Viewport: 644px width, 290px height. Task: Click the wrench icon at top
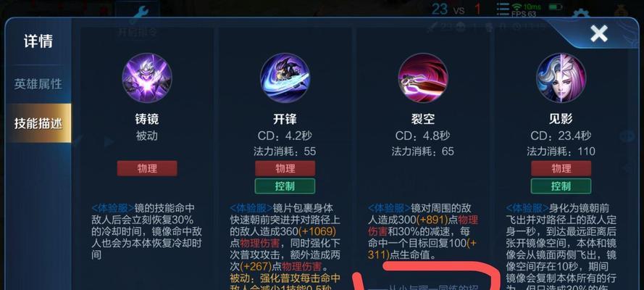138,14
